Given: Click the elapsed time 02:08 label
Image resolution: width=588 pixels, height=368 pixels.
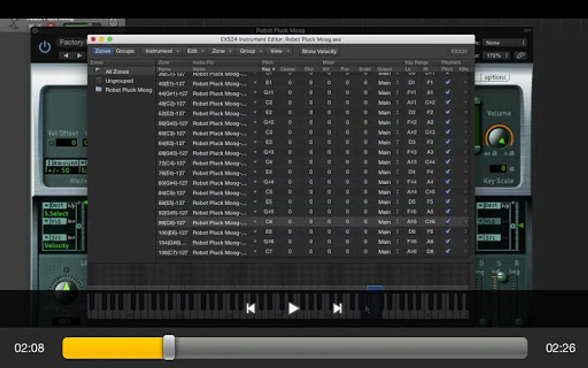Looking at the screenshot, I should tap(29, 348).
